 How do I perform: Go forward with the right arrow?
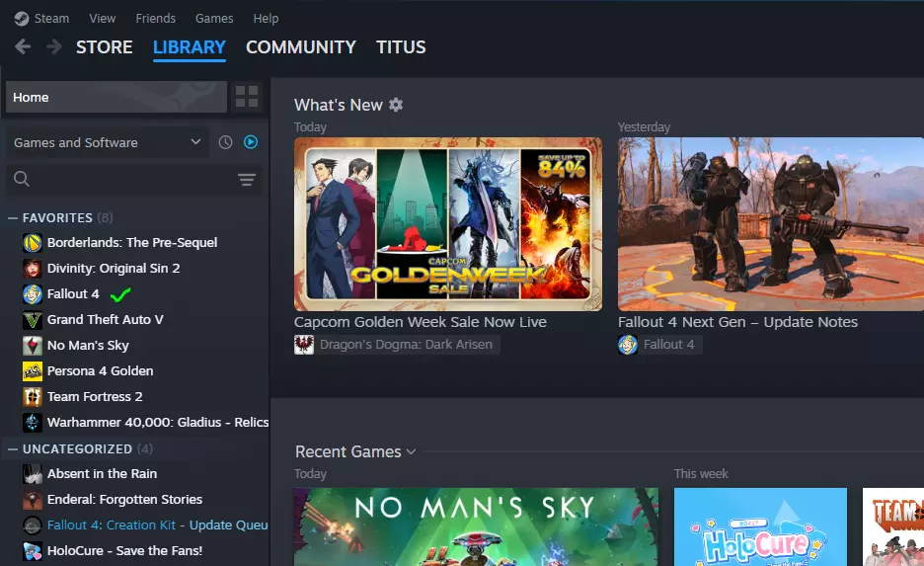[x=53, y=46]
